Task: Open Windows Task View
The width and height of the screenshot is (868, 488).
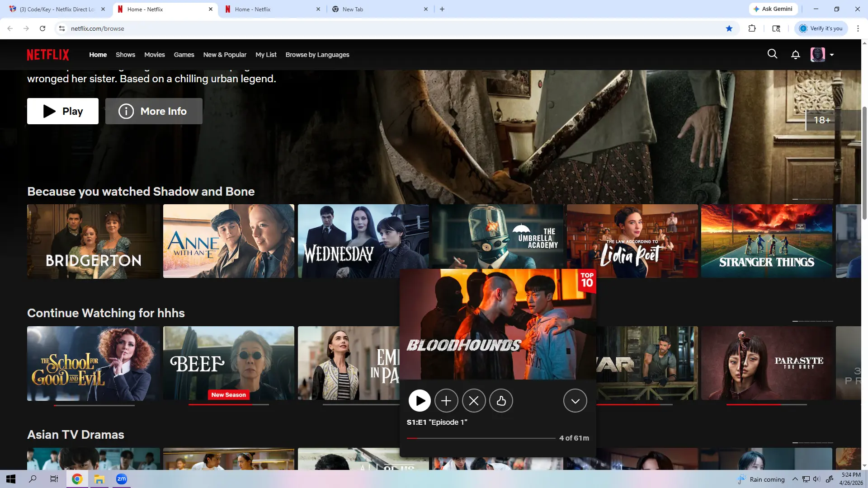Action: tap(54, 479)
